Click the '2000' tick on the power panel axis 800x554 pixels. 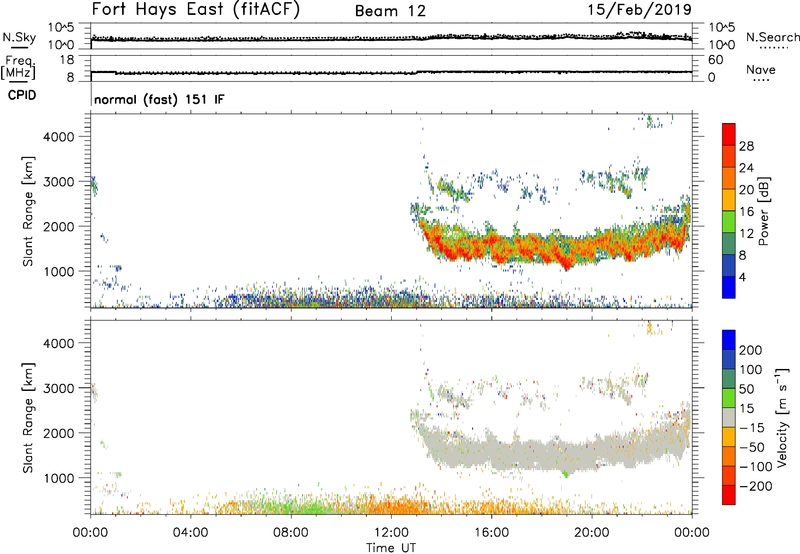[58, 226]
